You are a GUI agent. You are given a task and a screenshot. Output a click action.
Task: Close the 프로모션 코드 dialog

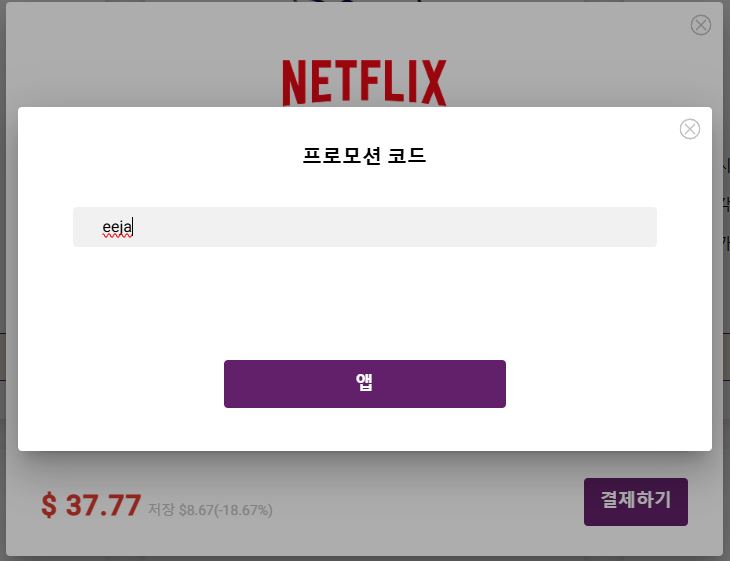689,129
